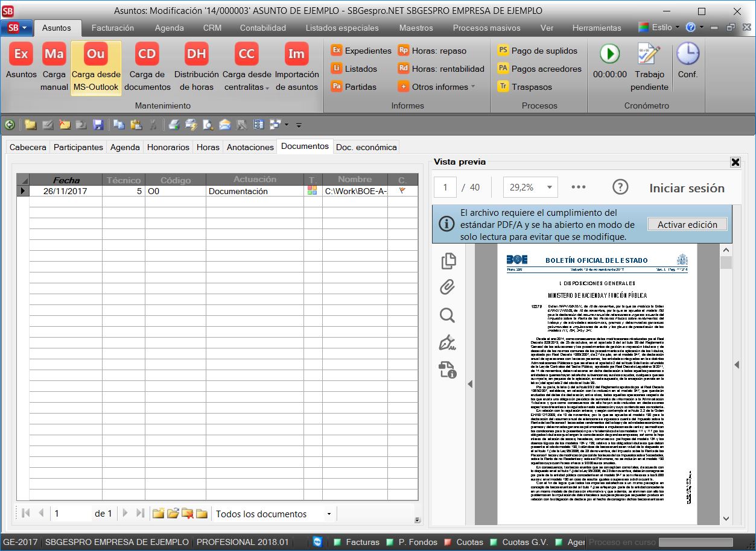The width and height of the screenshot is (756, 551).
Task: Click the print icon in toolbar
Action: (x=174, y=125)
